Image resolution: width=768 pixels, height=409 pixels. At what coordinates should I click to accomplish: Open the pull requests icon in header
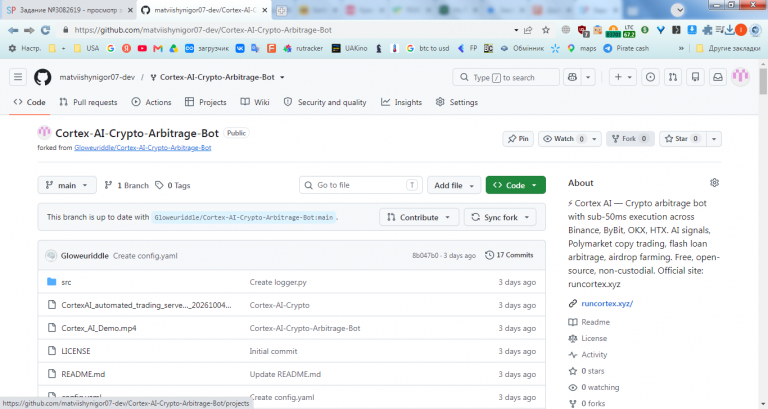click(x=673, y=77)
